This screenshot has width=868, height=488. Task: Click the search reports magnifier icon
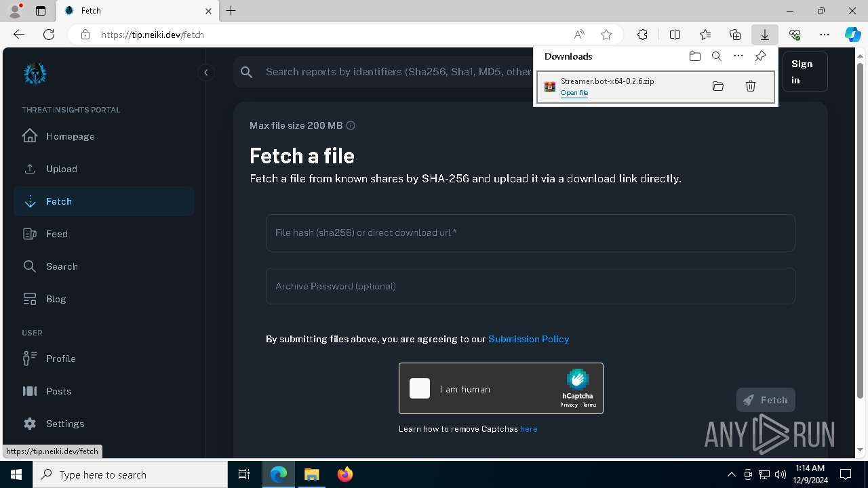pyautogui.click(x=247, y=72)
